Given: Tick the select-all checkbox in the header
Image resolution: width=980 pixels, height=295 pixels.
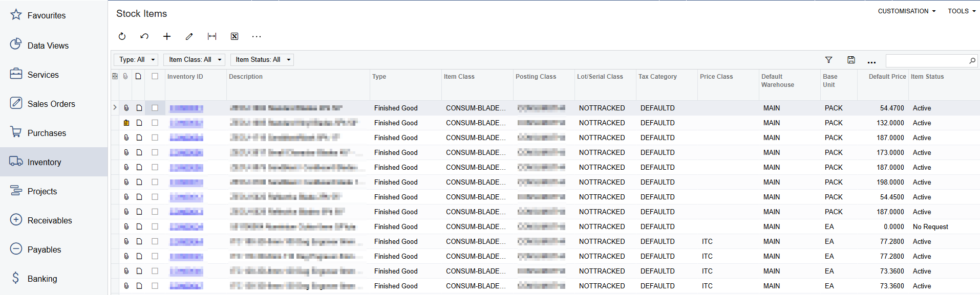Looking at the screenshot, I should point(155,76).
